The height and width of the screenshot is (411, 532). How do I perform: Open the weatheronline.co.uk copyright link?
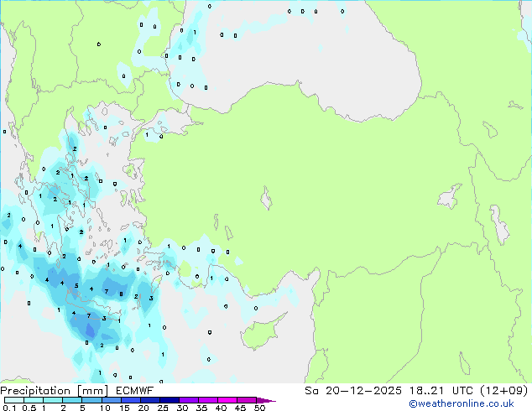(462, 403)
